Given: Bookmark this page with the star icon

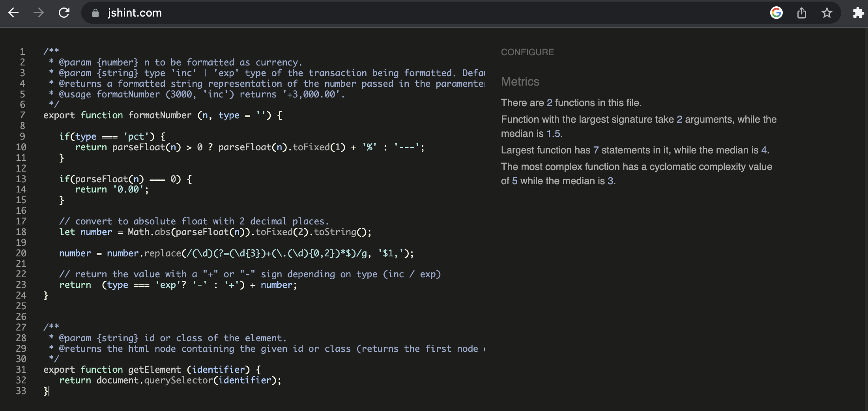Looking at the screenshot, I should (827, 13).
